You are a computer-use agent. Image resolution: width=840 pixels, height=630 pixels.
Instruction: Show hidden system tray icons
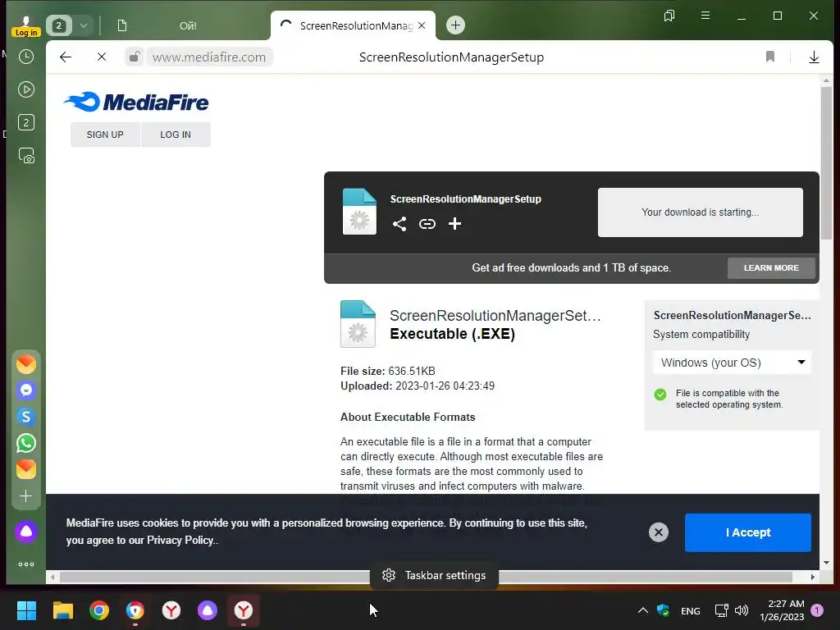coord(643,610)
